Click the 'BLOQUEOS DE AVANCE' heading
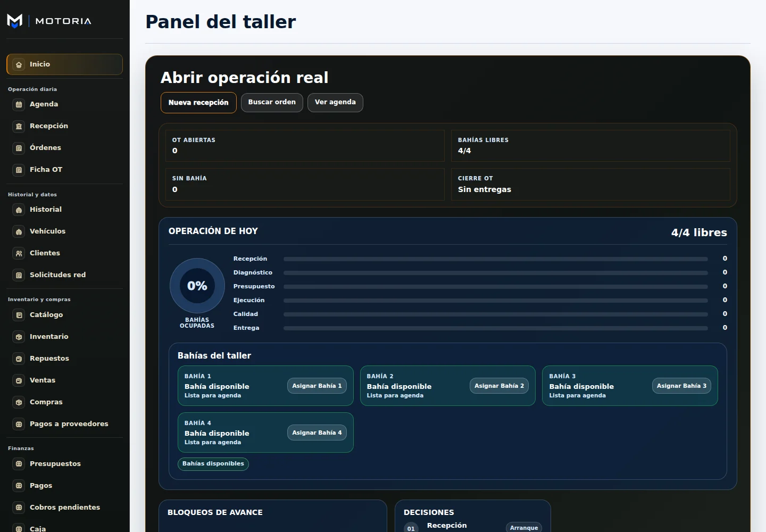 click(215, 512)
